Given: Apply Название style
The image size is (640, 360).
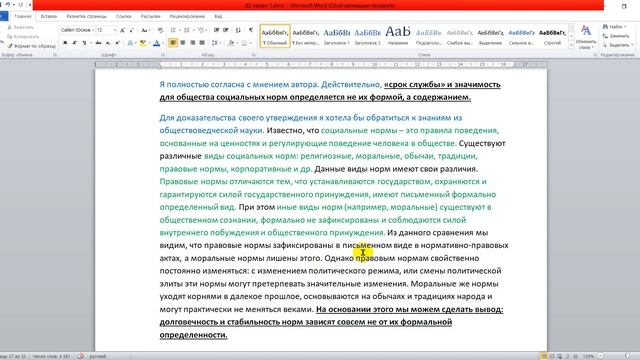Looking at the screenshot, I should pyautogui.click(x=398, y=36).
